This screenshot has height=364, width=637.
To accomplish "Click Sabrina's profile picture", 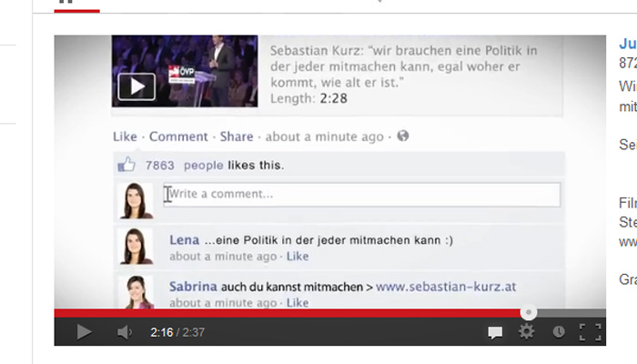I will pos(136,292).
